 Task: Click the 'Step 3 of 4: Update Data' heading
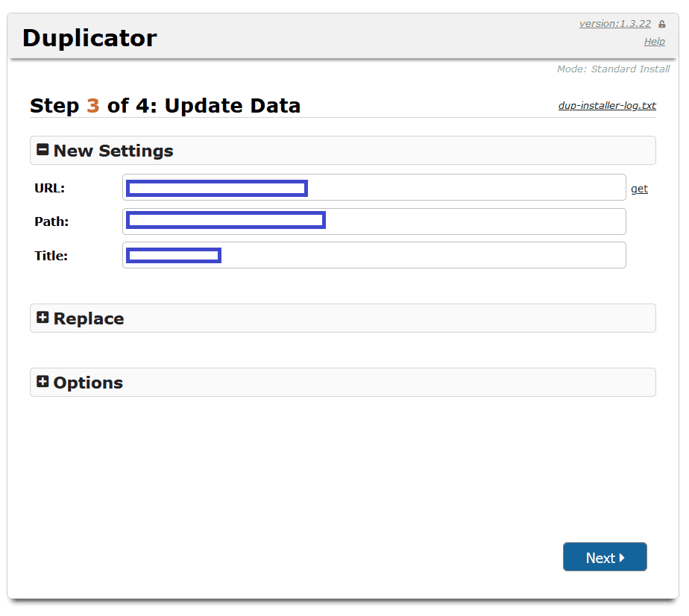(x=165, y=106)
